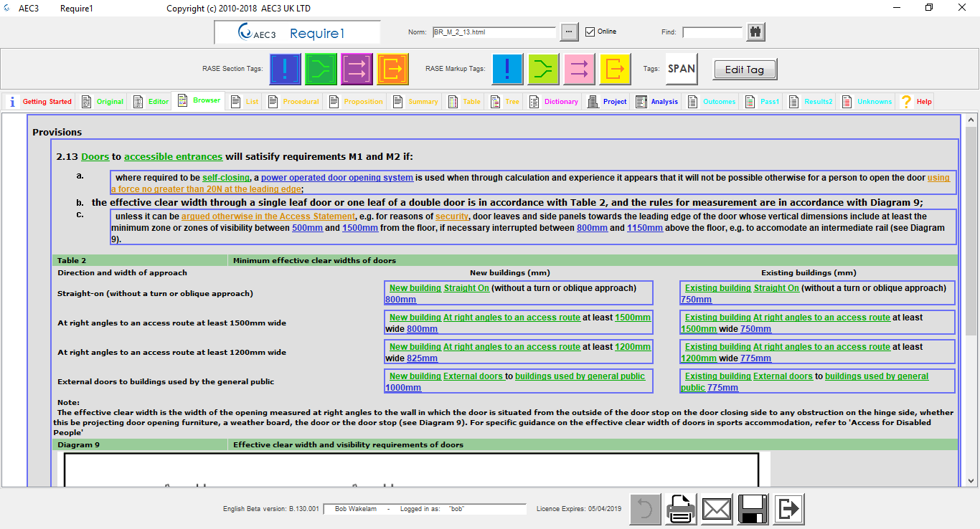The image size is (980, 529).
Task: Open the Proposition tab
Action: (356, 102)
